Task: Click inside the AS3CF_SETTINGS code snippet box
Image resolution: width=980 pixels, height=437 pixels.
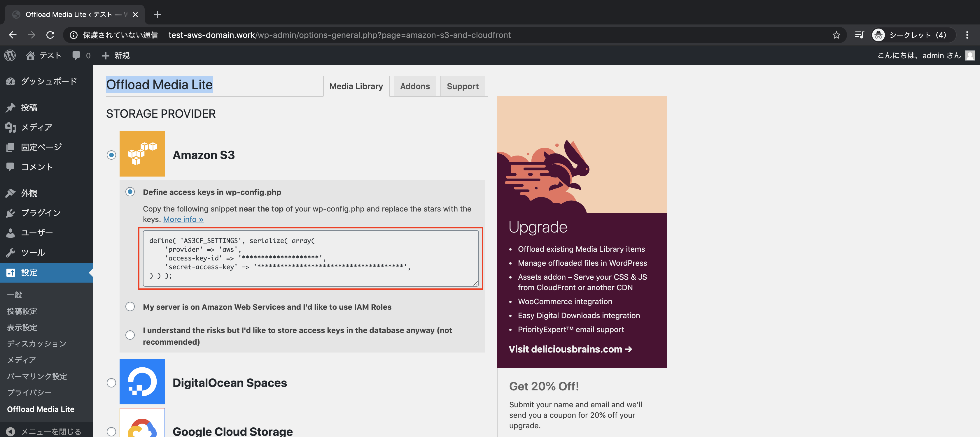Action: 310,258
